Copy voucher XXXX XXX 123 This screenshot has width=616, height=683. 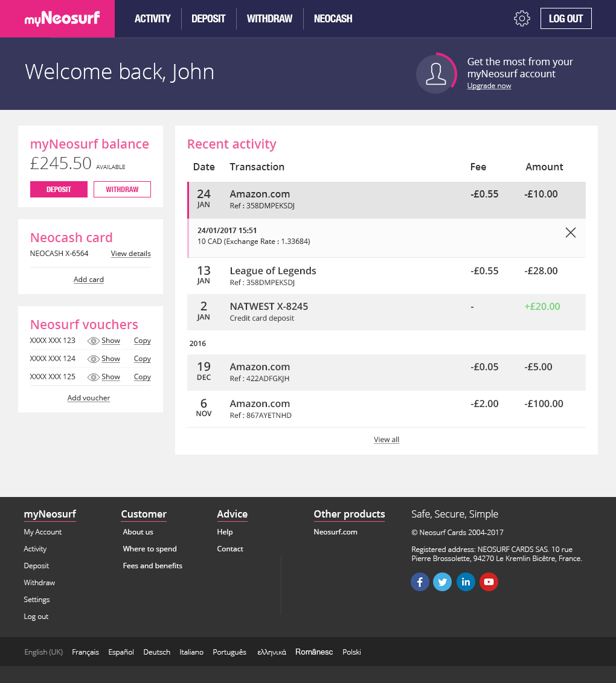click(x=142, y=341)
